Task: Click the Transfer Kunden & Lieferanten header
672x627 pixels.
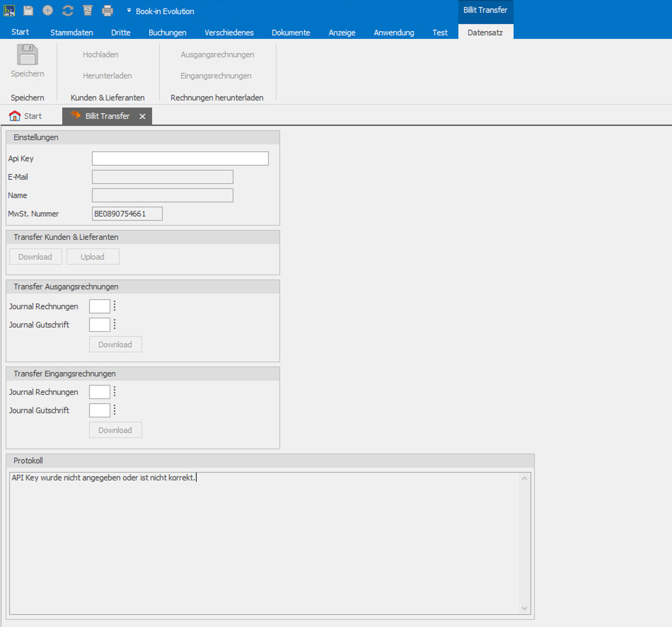Action: click(143, 237)
